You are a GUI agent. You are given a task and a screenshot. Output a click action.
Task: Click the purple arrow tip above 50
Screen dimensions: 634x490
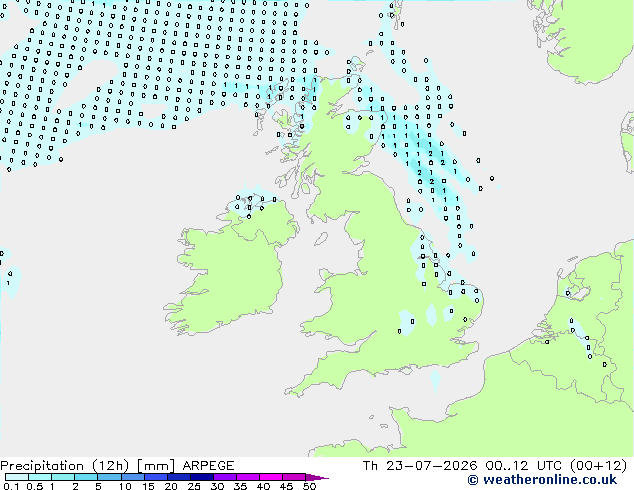(317, 477)
